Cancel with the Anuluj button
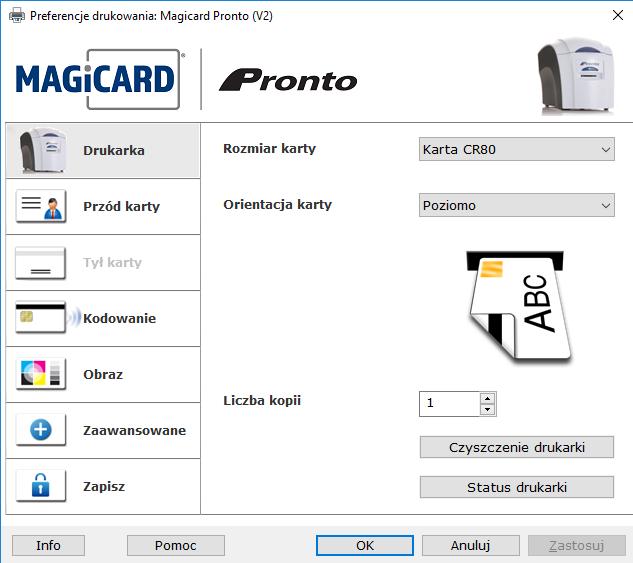633x563 pixels. tap(471, 546)
